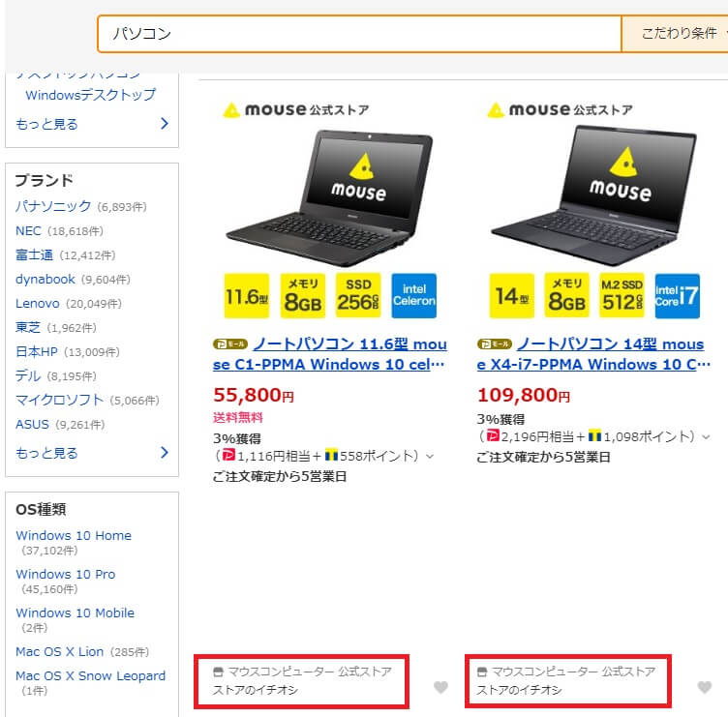The image size is (728, 717).
Task: Filter by NEC brand
Action: 28,230
